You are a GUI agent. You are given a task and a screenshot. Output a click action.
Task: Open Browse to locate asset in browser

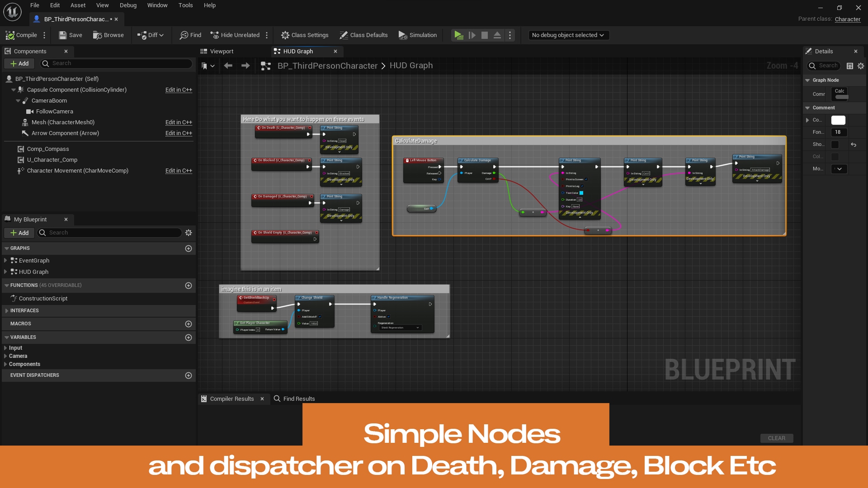click(108, 35)
